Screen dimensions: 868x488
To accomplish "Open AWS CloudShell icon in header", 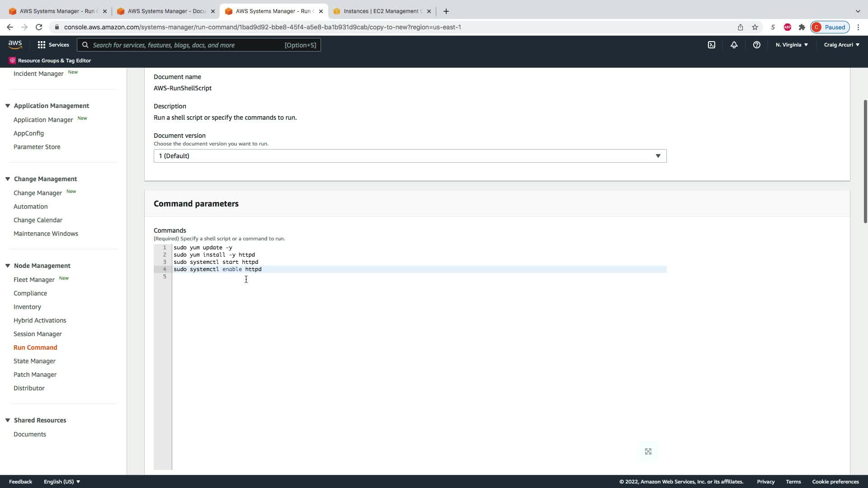I will 712,45.
